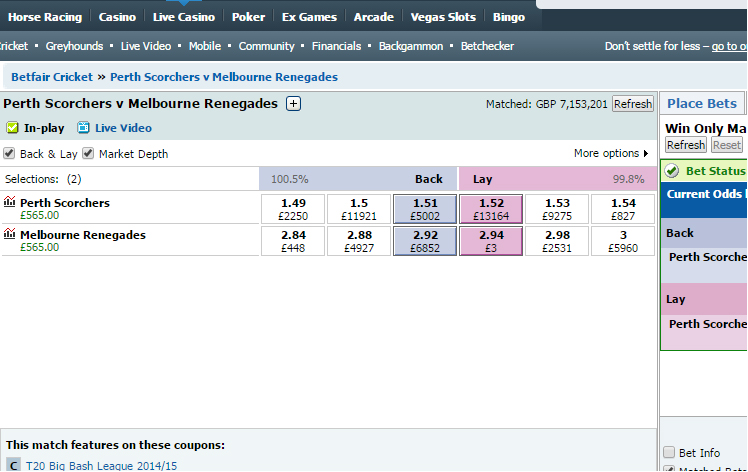Back Perth Scorchers at 1.5

tap(359, 209)
